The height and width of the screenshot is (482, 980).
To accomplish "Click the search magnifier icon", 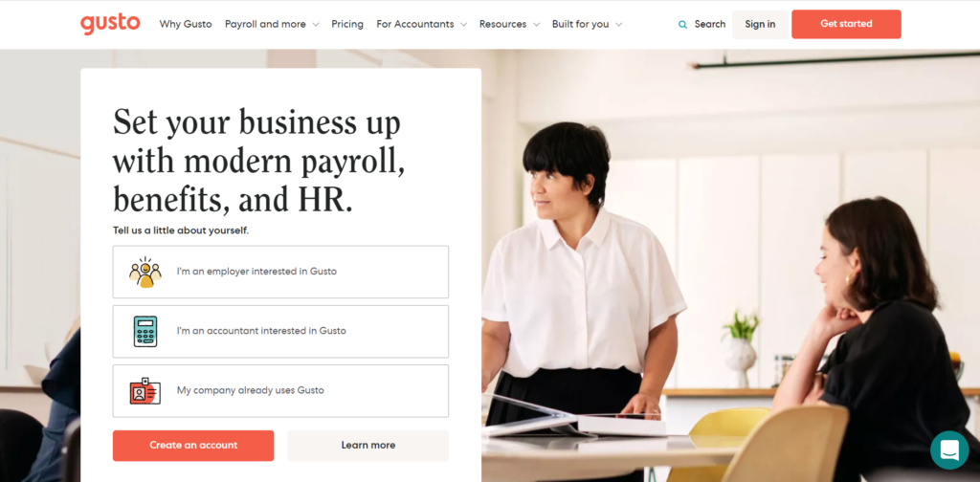I will pos(682,24).
